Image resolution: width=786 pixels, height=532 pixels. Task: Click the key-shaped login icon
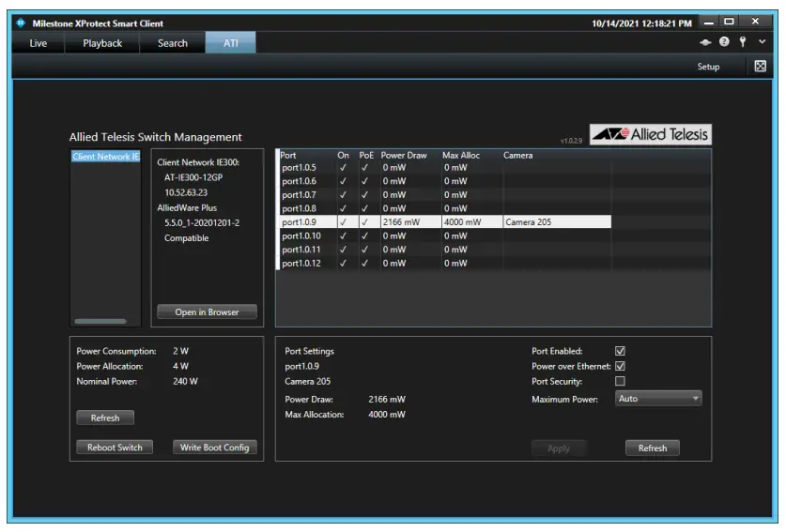(742, 42)
